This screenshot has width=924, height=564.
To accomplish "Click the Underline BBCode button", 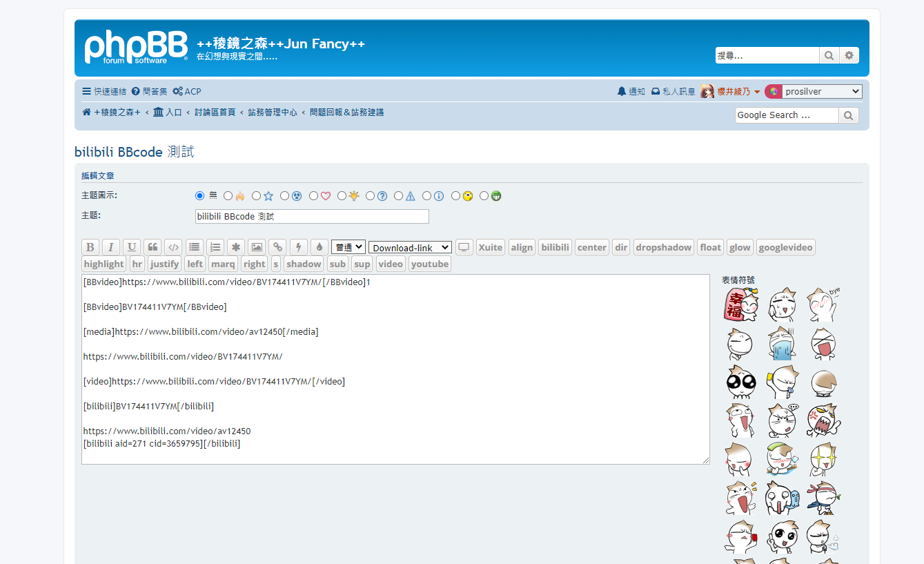I will [x=132, y=247].
